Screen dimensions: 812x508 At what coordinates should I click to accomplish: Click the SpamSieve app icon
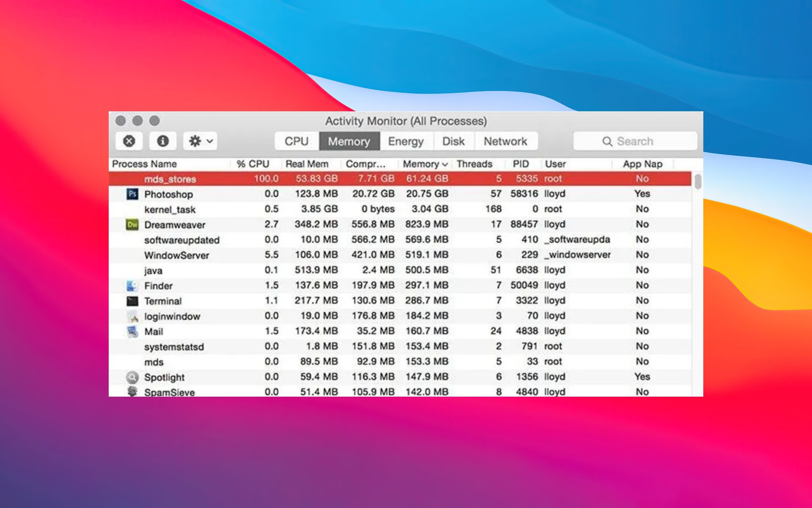point(132,392)
